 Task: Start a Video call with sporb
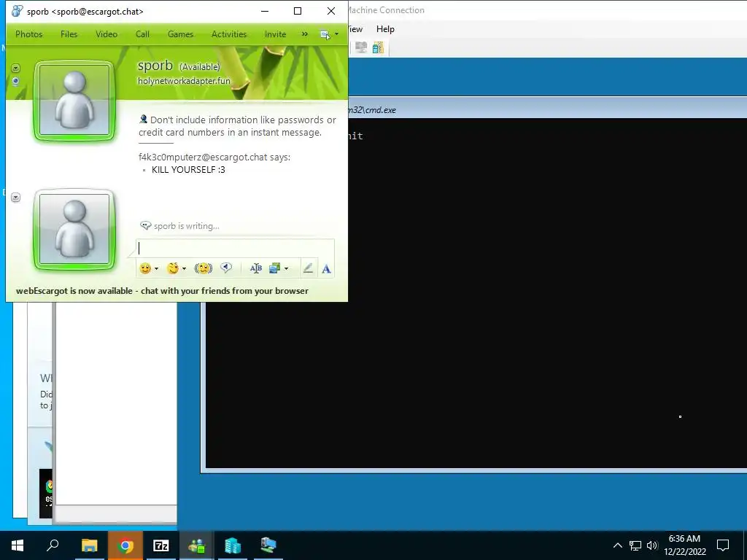[x=107, y=34]
